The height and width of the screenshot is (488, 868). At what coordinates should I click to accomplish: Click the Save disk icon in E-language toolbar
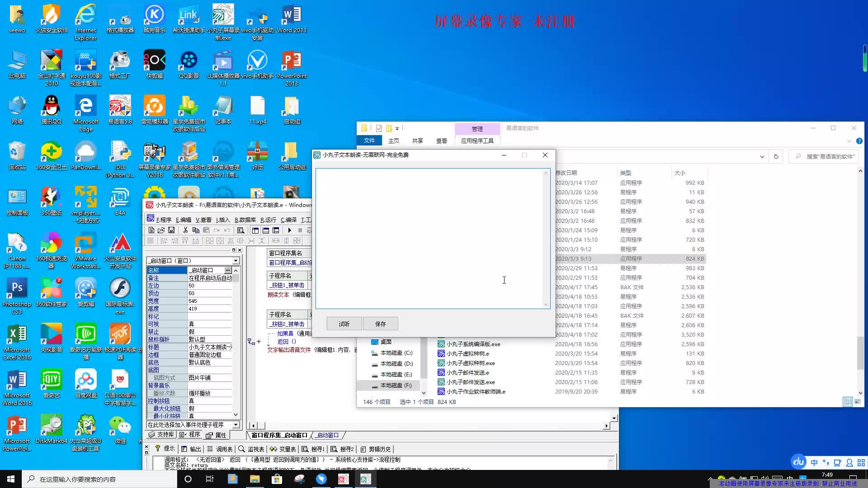[171, 230]
